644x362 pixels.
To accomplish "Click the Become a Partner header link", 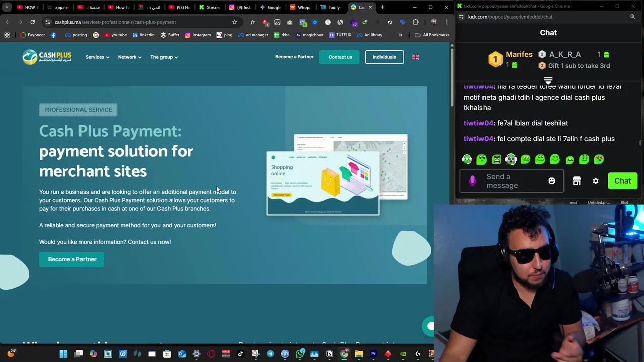I will coord(294,57).
